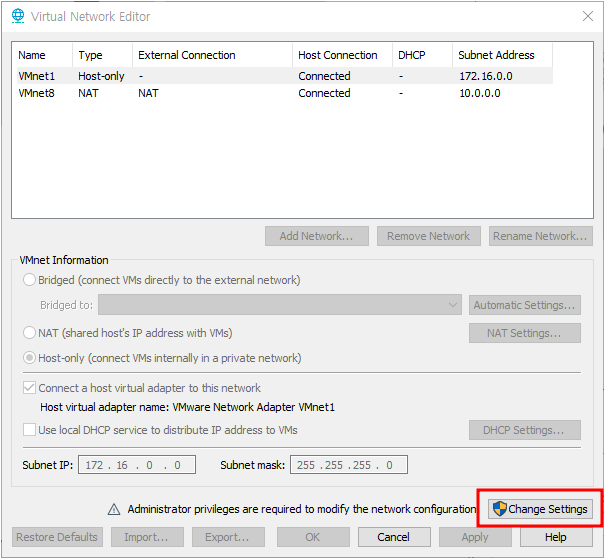Viewport: 605px width, 559px height.
Task: Click the OK button
Action: (313, 537)
